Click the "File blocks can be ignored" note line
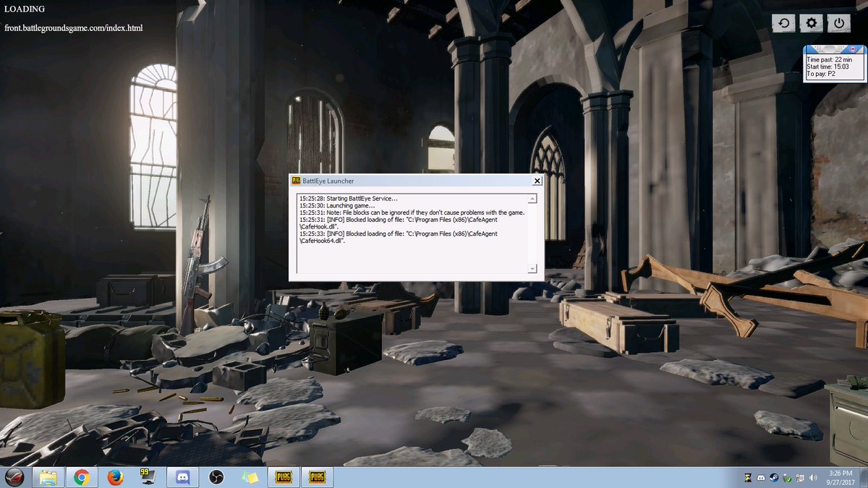The image size is (868, 488). coord(412,213)
